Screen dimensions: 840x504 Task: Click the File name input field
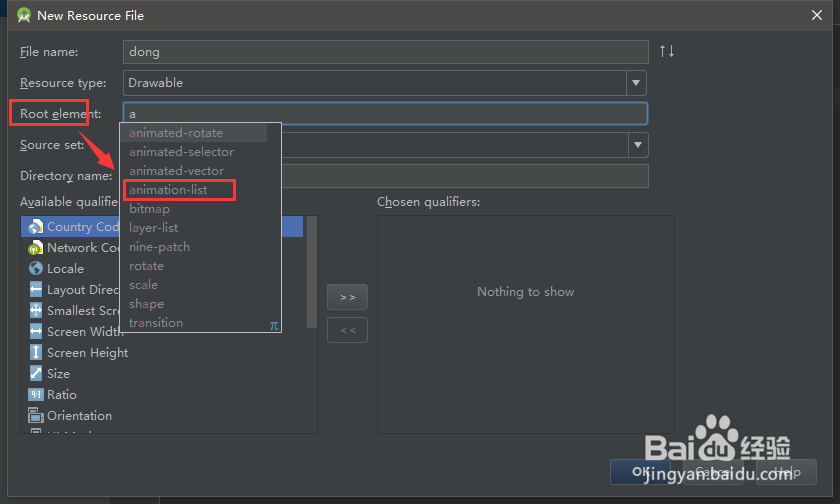point(386,52)
